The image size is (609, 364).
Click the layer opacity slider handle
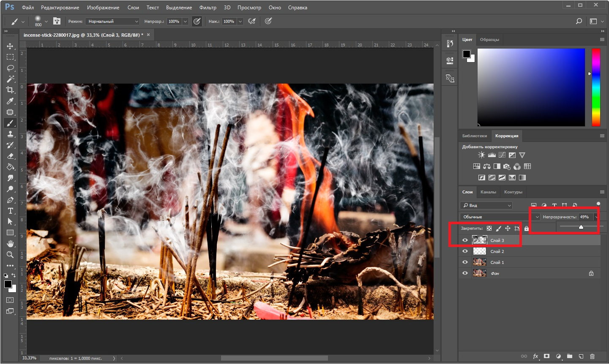click(x=581, y=227)
